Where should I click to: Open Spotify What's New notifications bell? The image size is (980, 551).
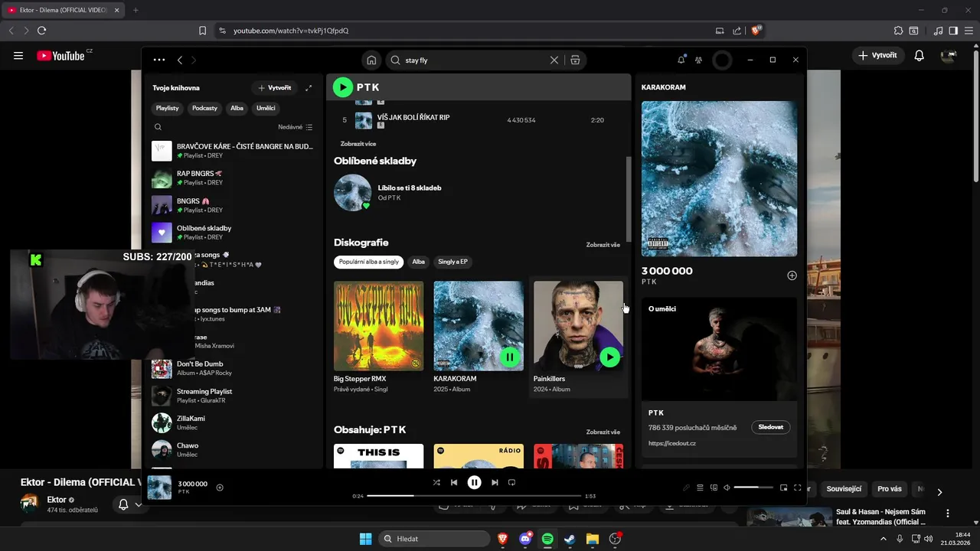pyautogui.click(x=681, y=60)
